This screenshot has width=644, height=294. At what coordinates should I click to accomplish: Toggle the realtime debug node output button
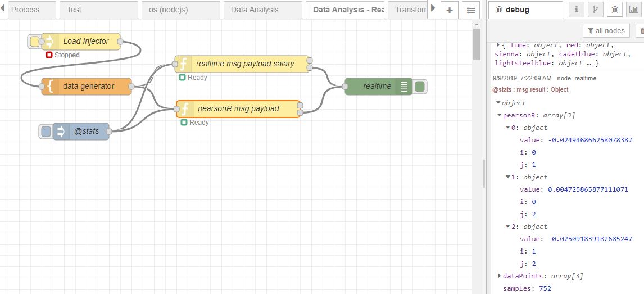pos(419,86)
